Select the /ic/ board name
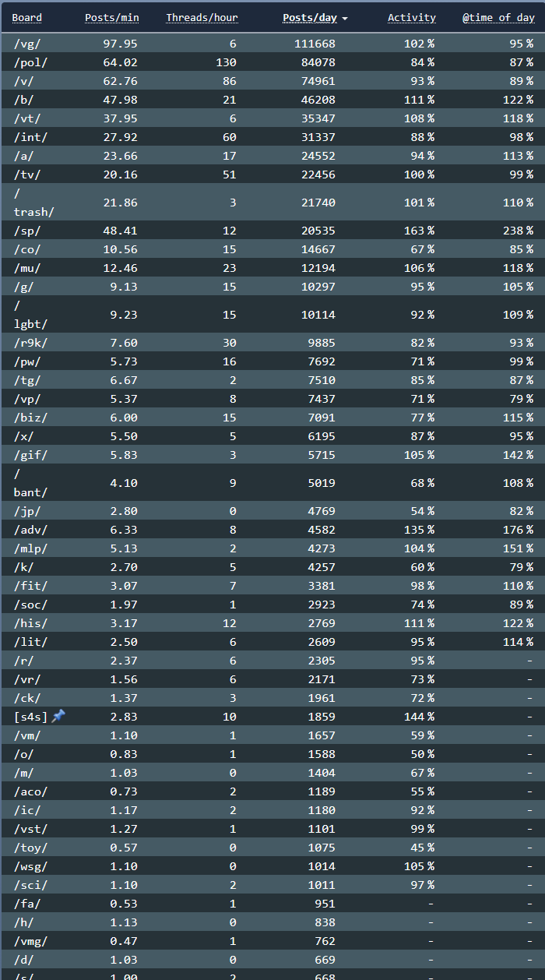The image size is (545, 980). coord(27,810)
